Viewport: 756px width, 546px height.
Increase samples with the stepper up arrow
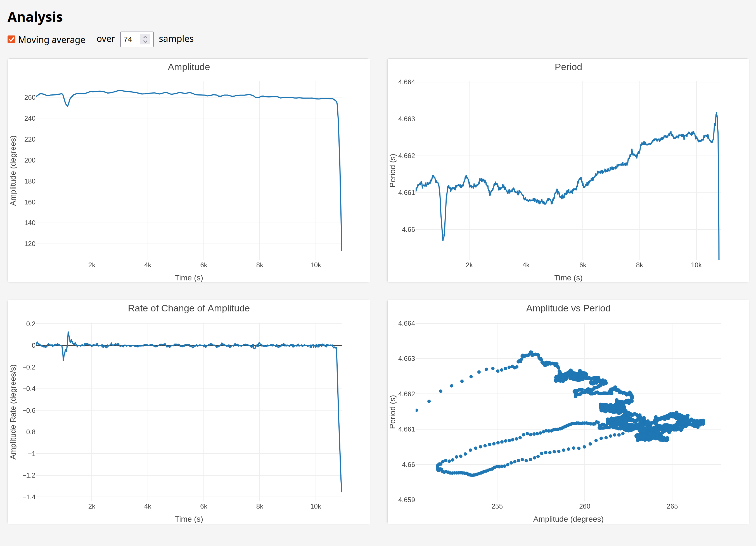pos(145,37)
